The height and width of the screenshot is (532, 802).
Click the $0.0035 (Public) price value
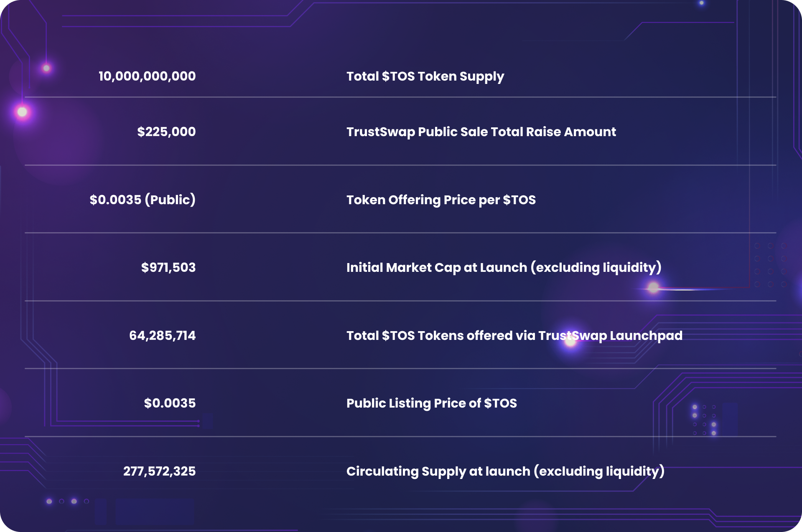point(143,200)
